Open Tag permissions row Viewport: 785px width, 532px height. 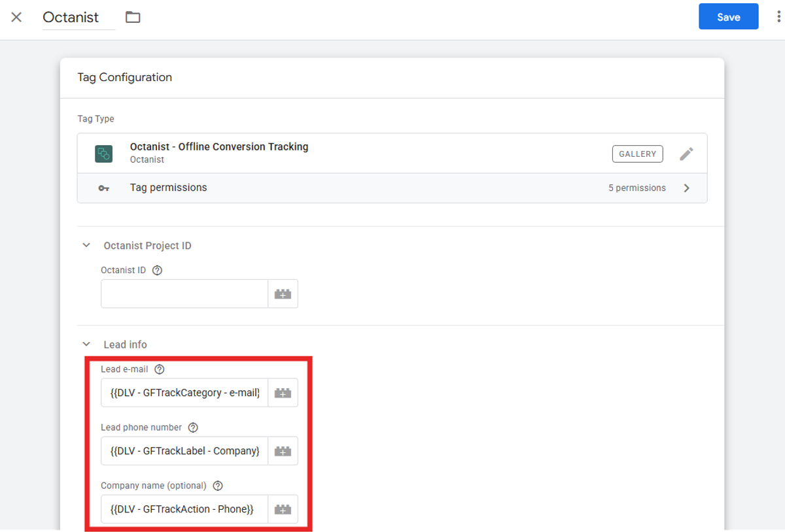[392, 188]
